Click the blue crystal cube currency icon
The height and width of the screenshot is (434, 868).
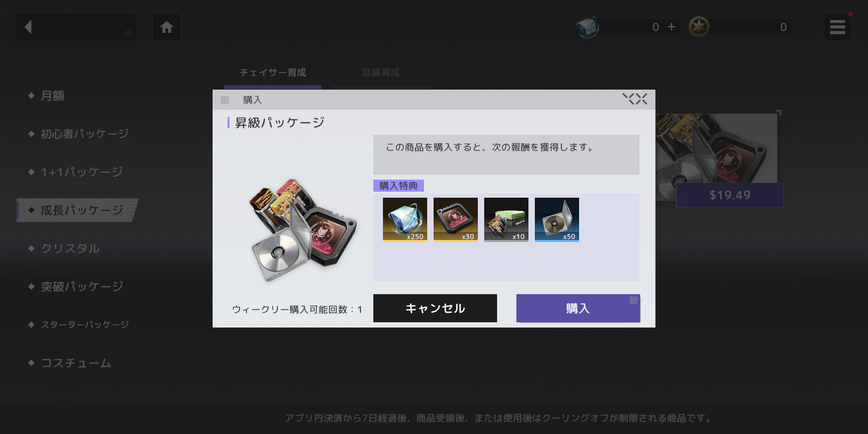coord(588,27)
